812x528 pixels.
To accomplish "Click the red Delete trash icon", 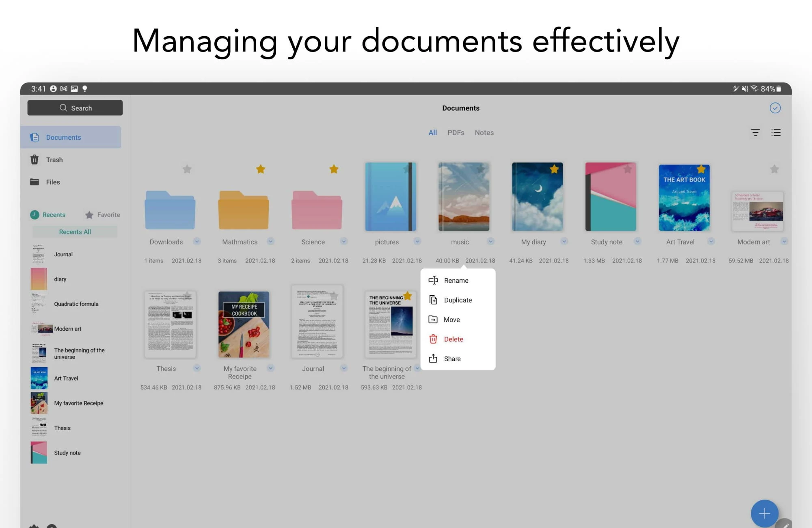I will click(433, 339).
